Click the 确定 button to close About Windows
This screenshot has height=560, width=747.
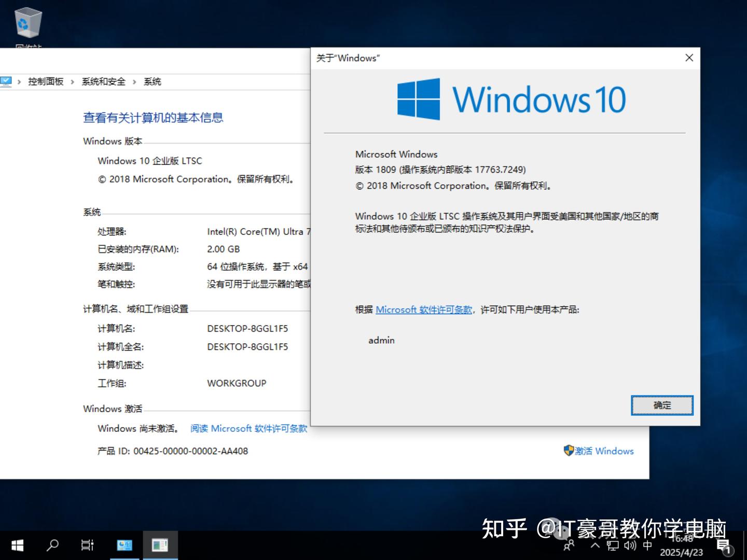coord(661,405)
